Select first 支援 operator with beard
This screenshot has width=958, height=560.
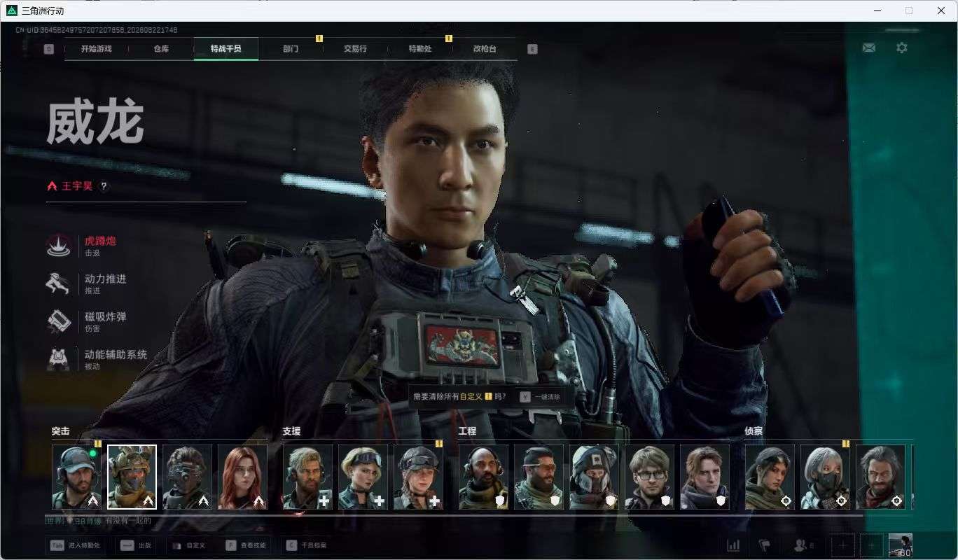[307, 477]
